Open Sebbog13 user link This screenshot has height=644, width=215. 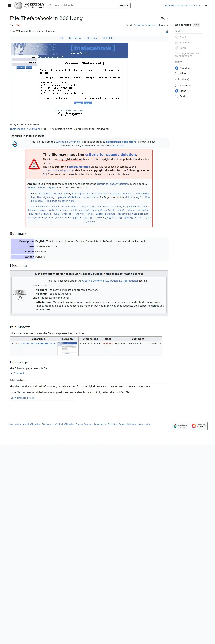pyautogui.click(x=78, y=194)
